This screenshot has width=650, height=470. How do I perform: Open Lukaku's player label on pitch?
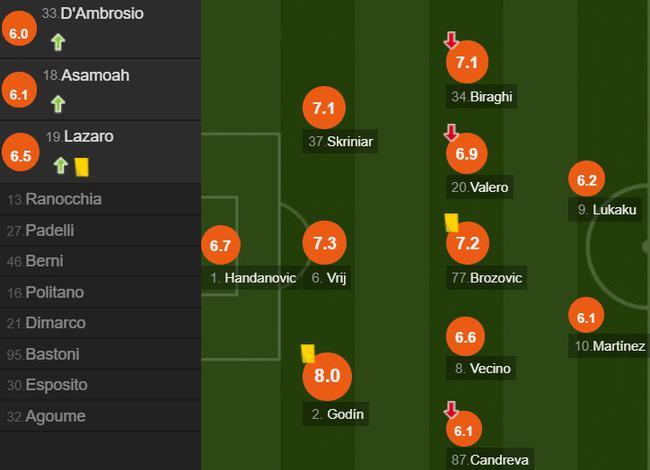coord(605,209)
